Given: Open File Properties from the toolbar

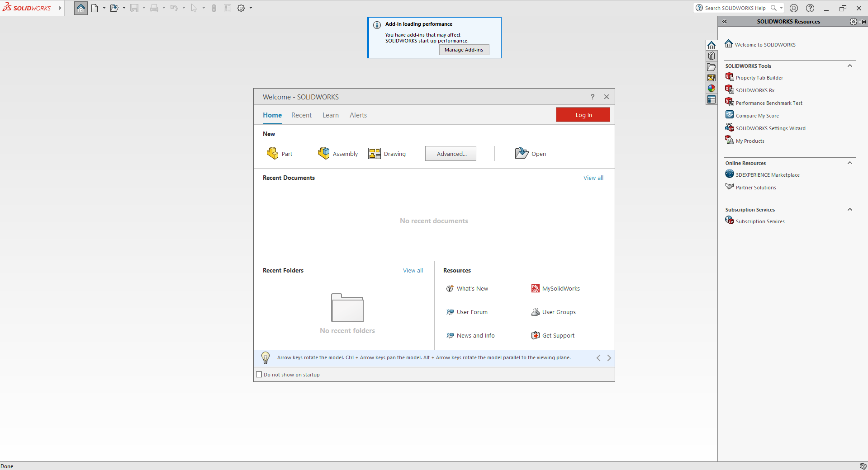Looking at the screenshot, I should [x=228, y=8].
